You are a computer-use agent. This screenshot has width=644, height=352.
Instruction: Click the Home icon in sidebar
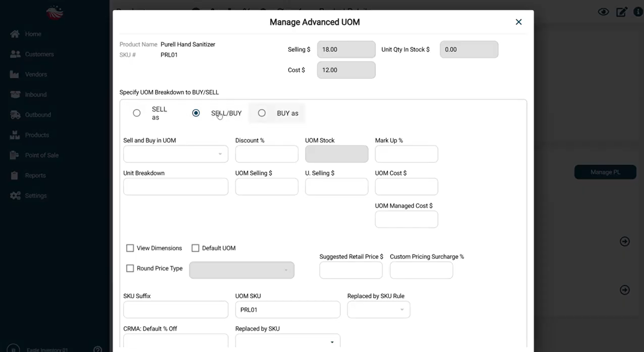[x=15, y=34]
